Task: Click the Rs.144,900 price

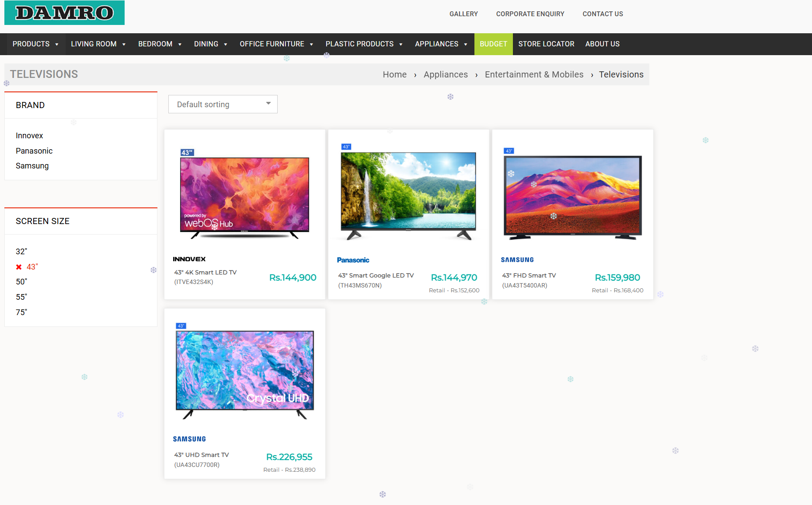Action: 293,277
